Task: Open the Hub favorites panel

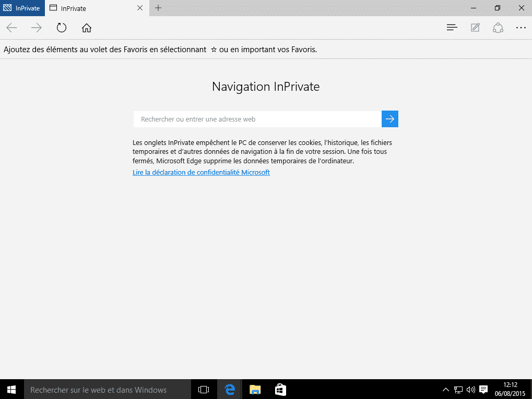Action: pos(452,28)
